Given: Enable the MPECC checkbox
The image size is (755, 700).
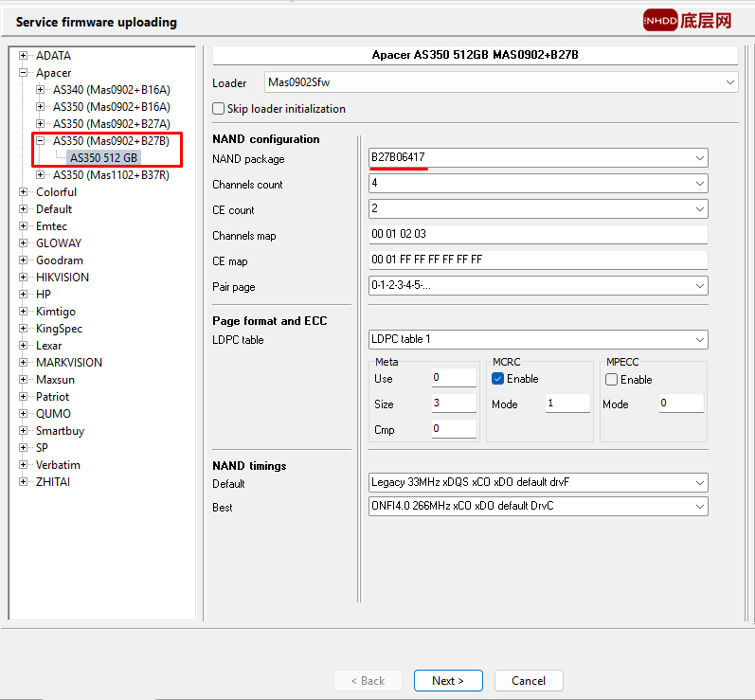Looking at the screenshot, I should (611, 379).
